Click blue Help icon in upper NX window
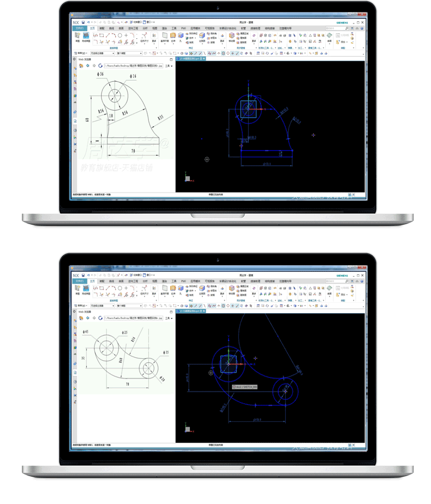The width and height of the screenshot is (431, 504). point(362,28)
